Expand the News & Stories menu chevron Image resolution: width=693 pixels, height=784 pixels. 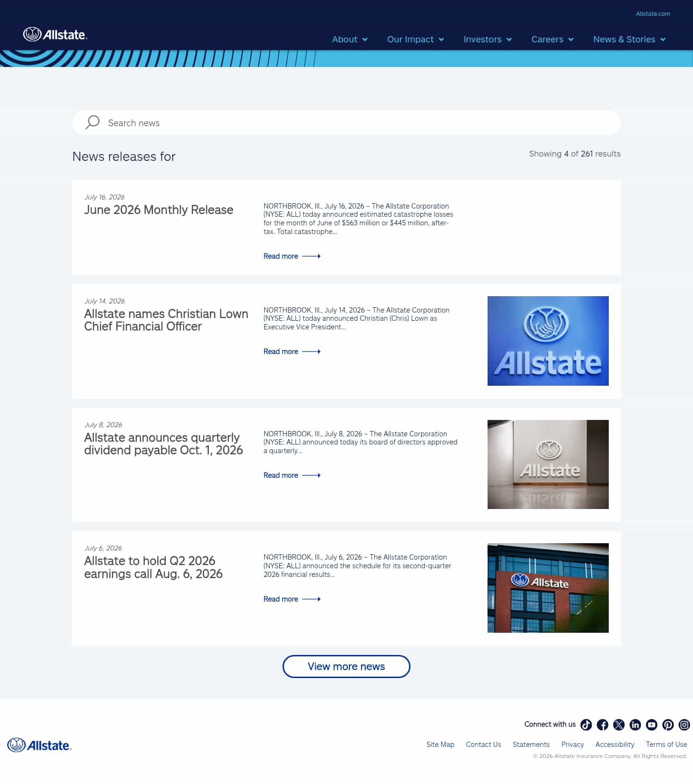click(663, 39)
